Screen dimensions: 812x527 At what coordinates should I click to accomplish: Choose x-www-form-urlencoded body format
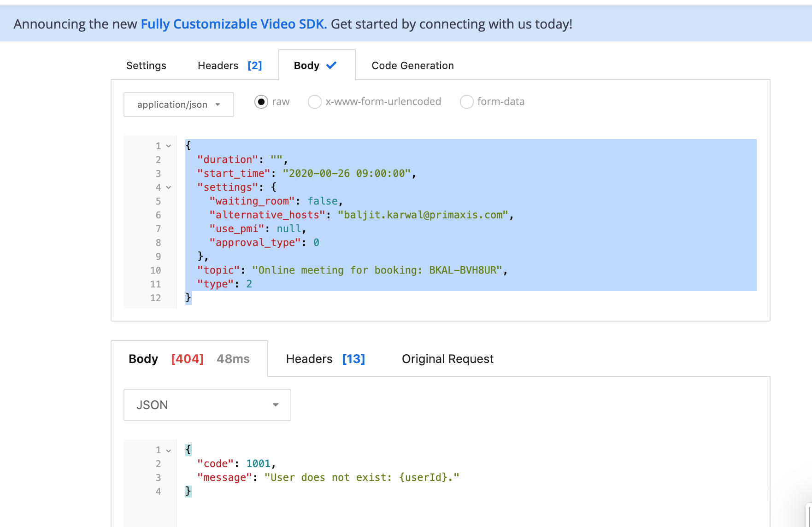click(x=315, y=102)
